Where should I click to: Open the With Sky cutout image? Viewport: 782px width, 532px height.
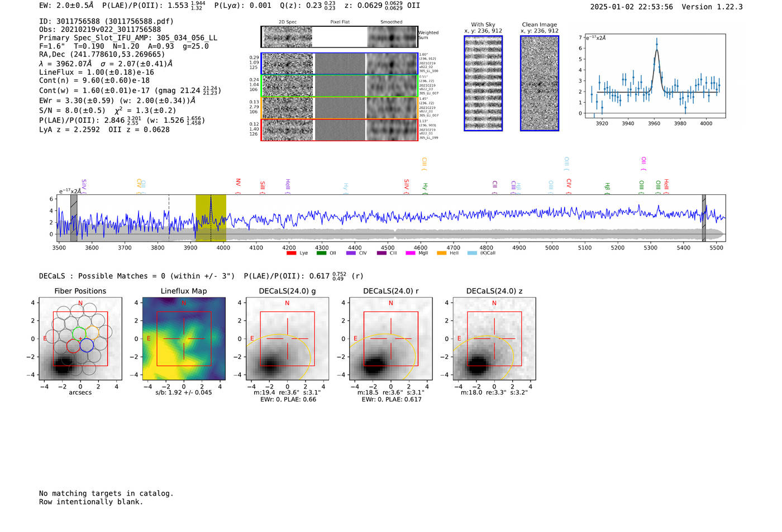[x=483, y=83]
